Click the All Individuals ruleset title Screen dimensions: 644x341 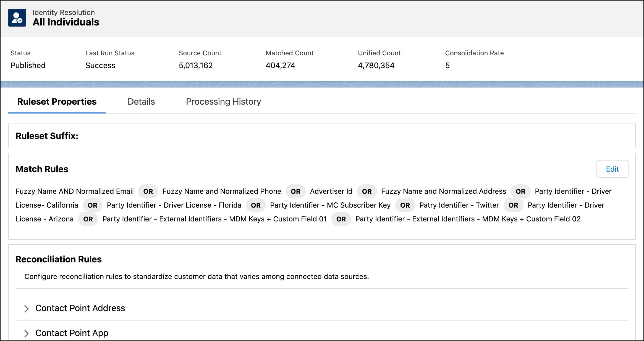click(66, 22)
